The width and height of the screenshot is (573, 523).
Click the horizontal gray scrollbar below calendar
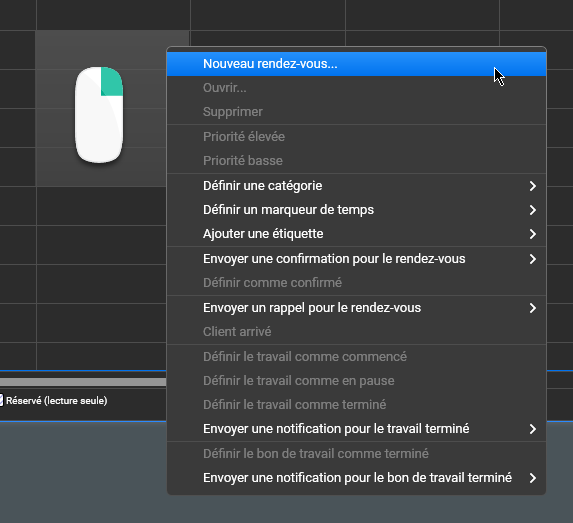pos(83,382)
